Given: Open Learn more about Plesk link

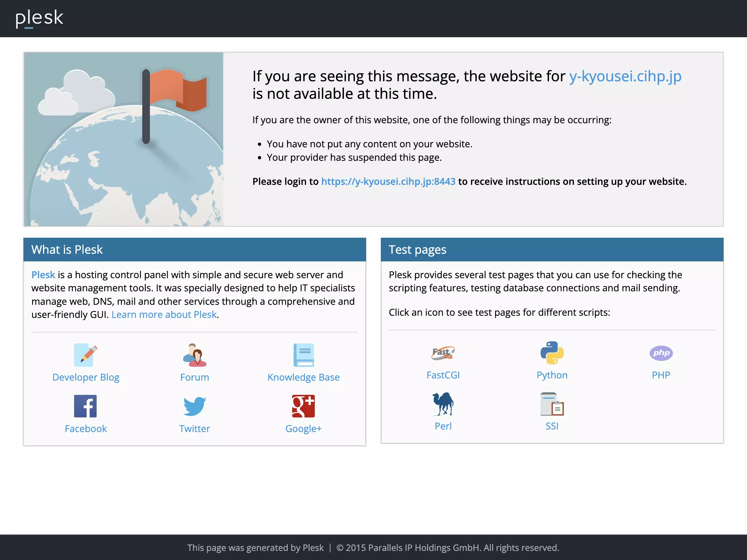Looking at the screenshot, I should [x=164, y=315].
